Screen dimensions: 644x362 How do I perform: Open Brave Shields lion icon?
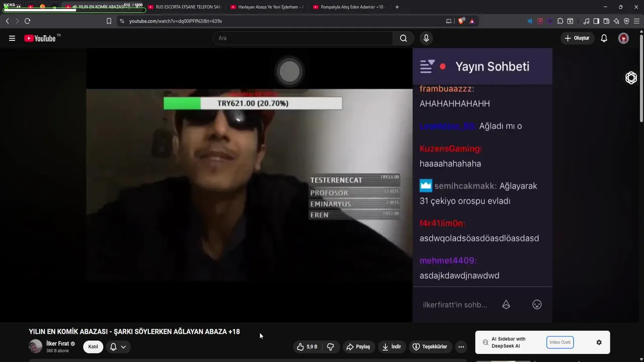[461, 21]
